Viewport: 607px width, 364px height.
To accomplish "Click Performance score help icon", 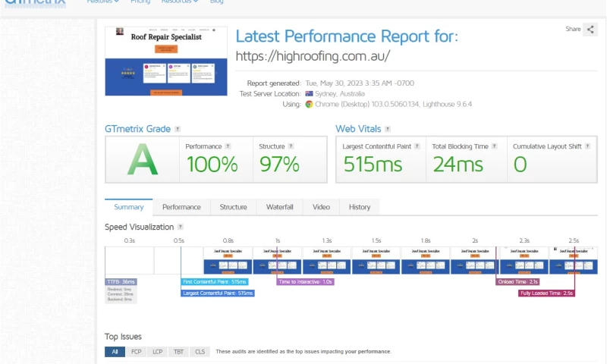I will pyautogui.click(x=228, y=146).
